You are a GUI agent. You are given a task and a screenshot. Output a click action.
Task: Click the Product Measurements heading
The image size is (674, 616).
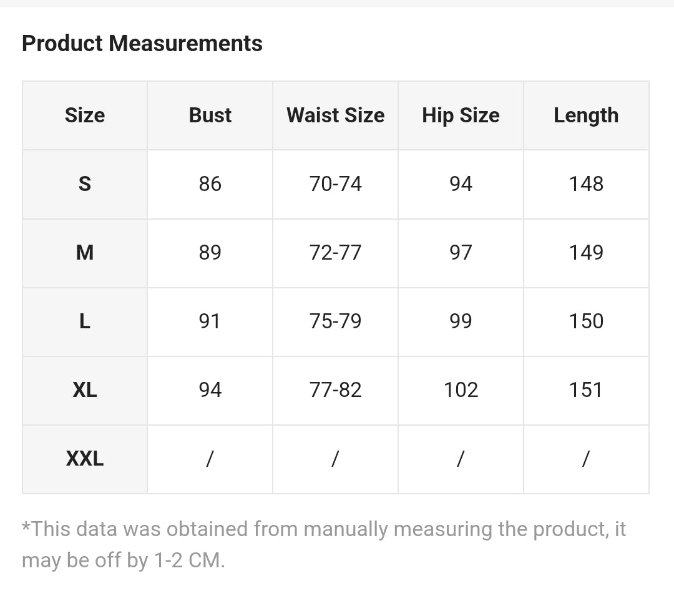[x=142, y=44]
